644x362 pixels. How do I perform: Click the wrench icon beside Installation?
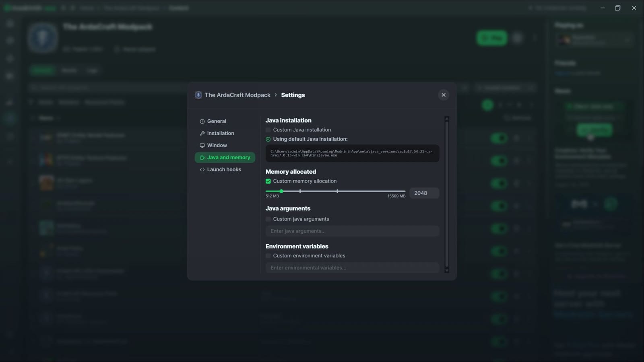click(x=202, y=133)
